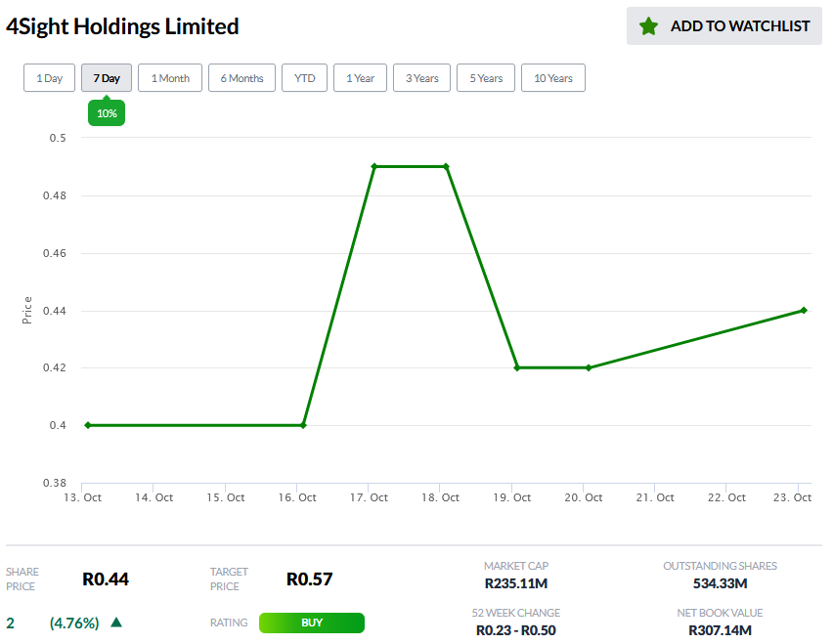Click the (4.76%) change text
The image size is (833, 644).
pyautogui.click(x=74, y=623)
